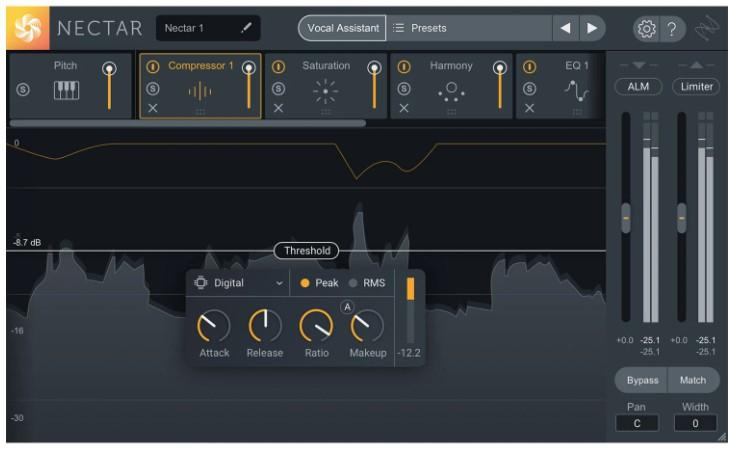This screenshot has height=449, width=736.
Task: Click the module chain horizontal scrollbar
Action: tap(188, 123)
